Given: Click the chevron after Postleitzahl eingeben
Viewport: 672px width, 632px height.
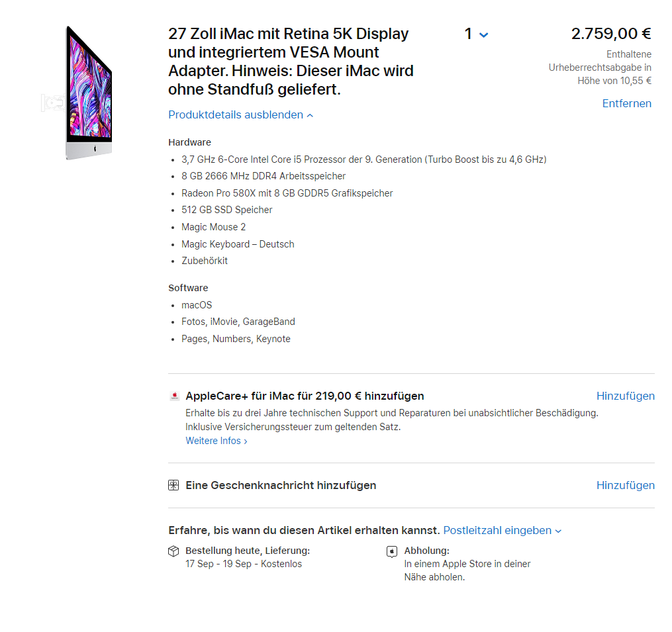Looking at the screenshot, I should [558, 531].
